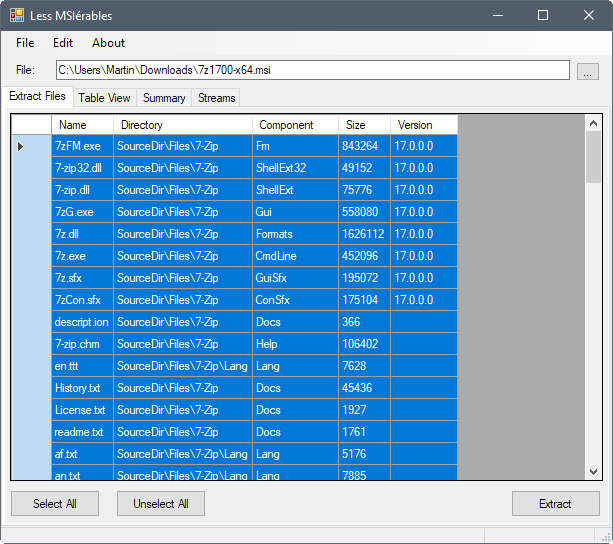Click the size value 366

coord(351,322)
